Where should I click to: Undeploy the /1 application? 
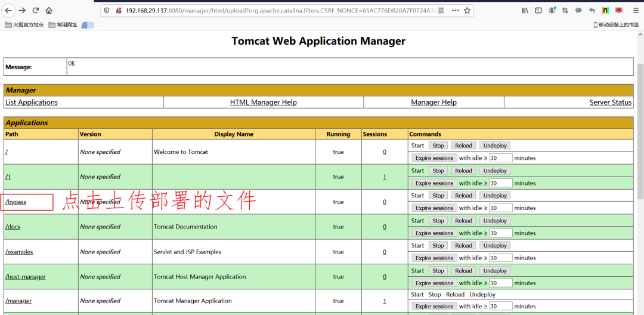[x=495, y=171]
